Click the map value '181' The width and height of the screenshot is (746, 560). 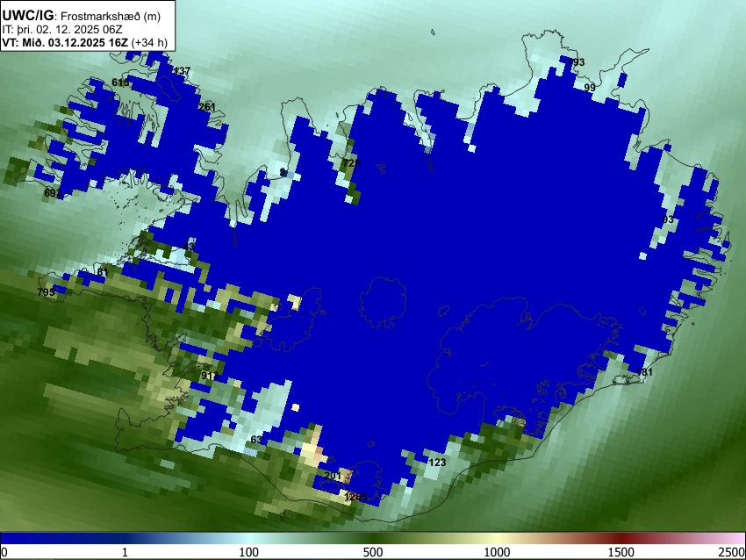pyautogui.click(x=644, y=372)
